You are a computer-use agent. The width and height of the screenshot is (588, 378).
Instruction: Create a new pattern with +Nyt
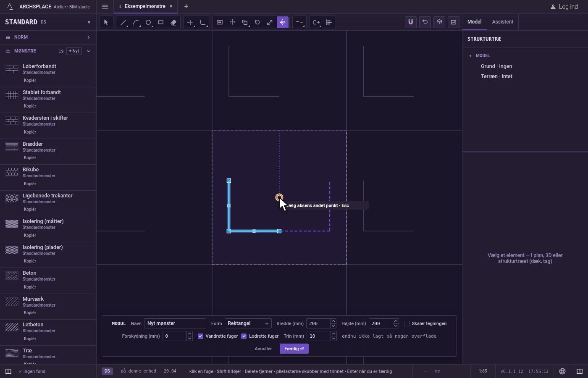click(x=74, y=51)
